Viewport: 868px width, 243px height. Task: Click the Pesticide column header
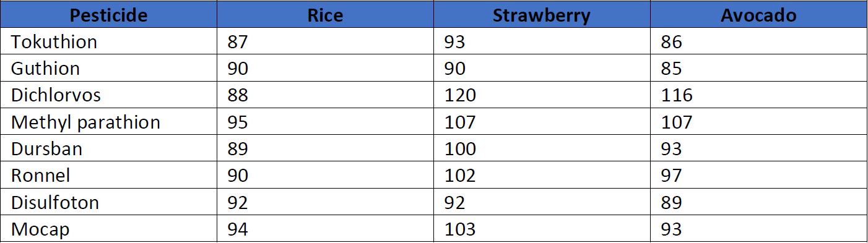(x=108, y=15)
